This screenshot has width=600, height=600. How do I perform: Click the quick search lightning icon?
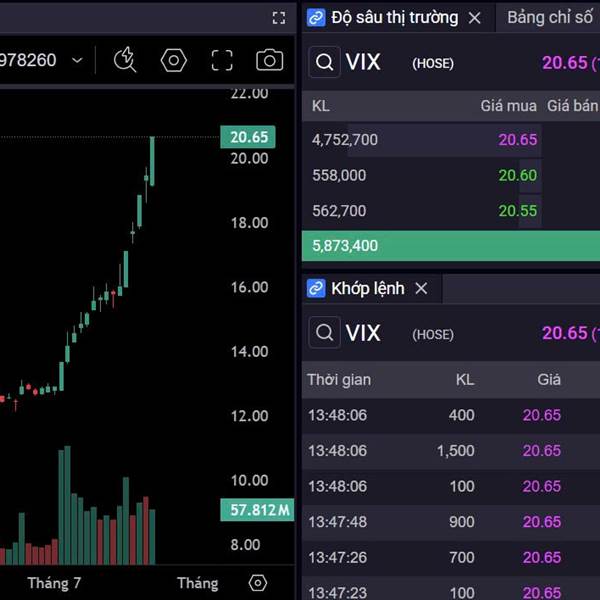pos(125,60)
